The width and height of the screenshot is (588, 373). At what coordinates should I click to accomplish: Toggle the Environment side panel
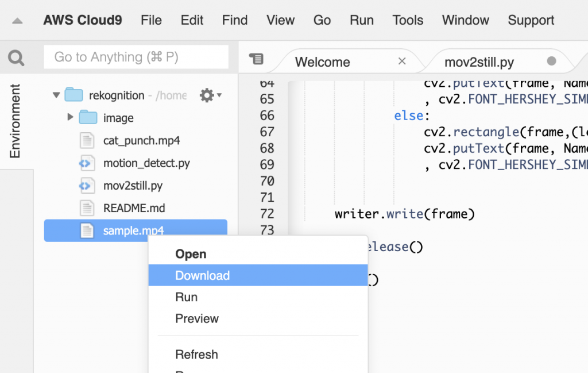click(x=15, y=121)
